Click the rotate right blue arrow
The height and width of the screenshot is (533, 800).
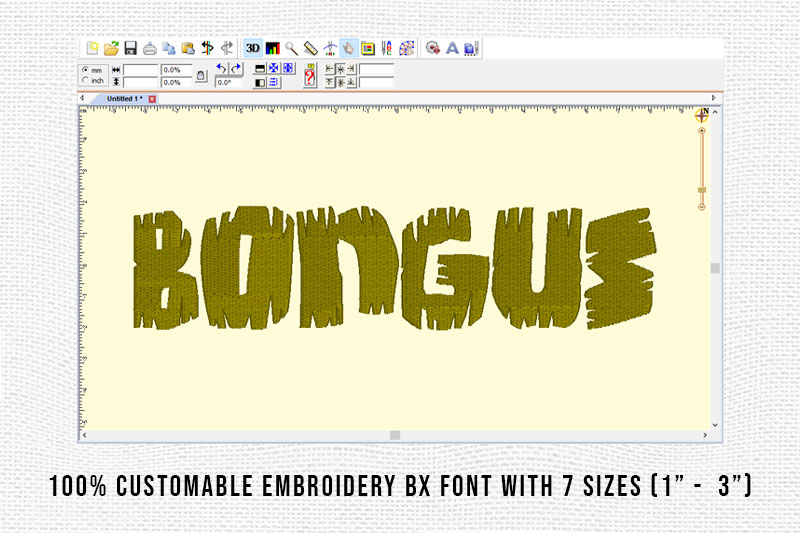click(x=236, y=68)
